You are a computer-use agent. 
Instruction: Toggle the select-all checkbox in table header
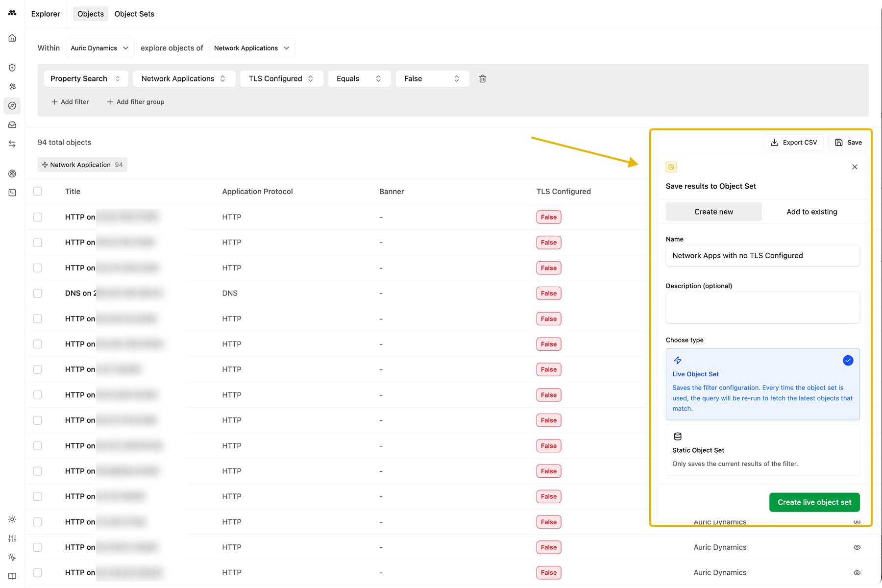(x=38, y=192)
